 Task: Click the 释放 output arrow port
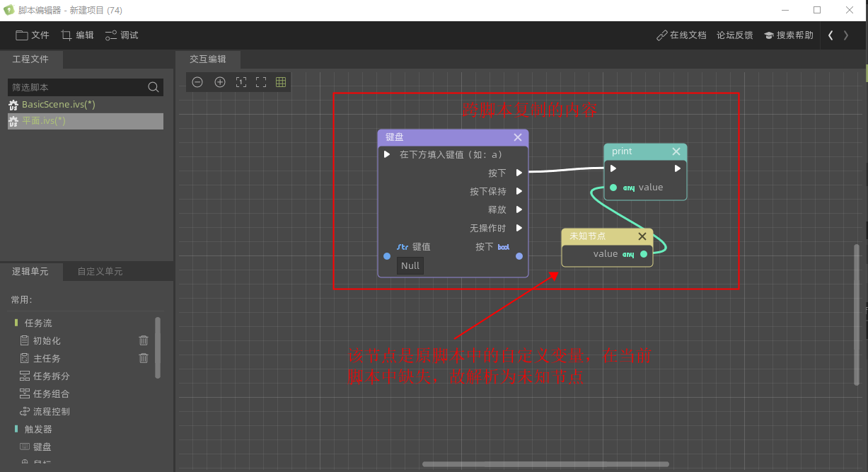(519, 209)
